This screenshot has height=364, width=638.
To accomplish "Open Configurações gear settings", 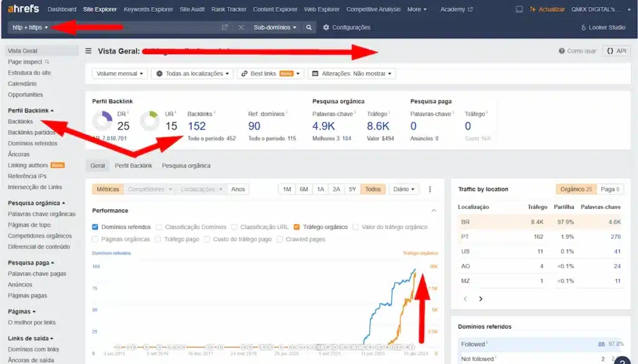I will pos(346,27).
